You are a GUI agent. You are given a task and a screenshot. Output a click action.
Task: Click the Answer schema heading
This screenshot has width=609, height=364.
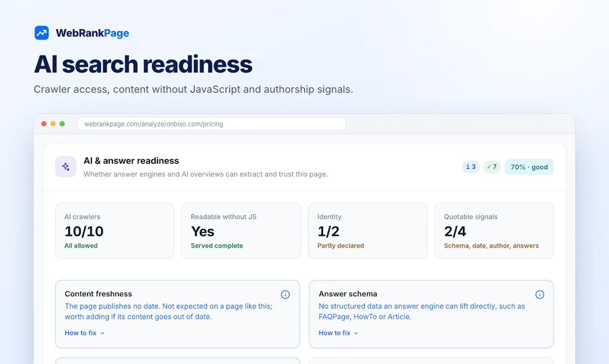click(x=348, y=294)
